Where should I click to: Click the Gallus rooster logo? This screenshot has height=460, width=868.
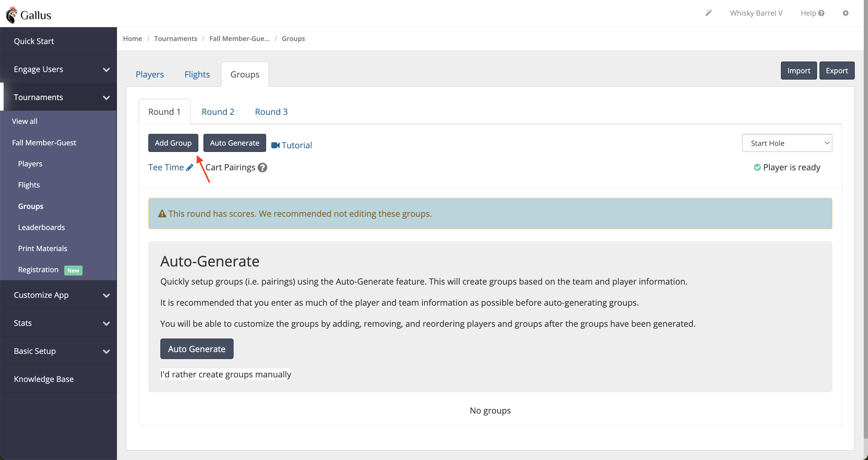tap(11, 14)
